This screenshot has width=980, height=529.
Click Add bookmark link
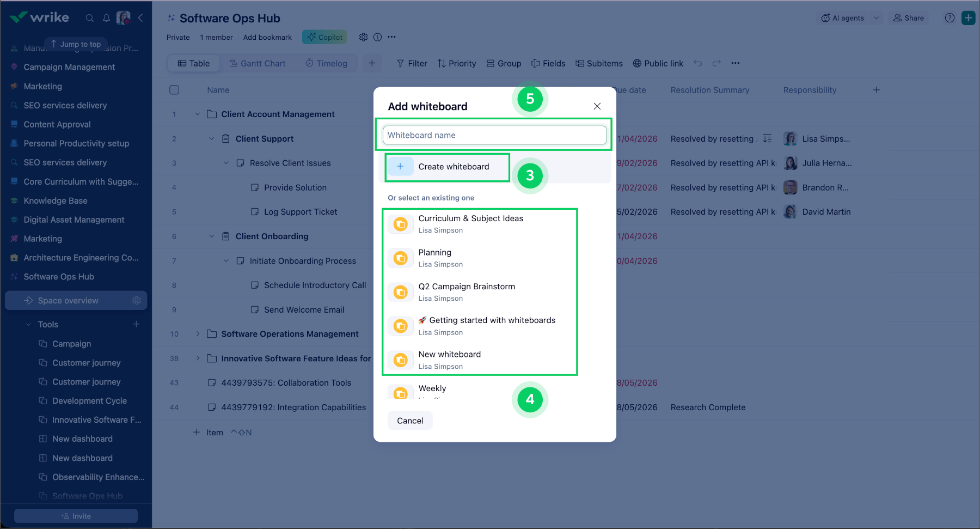(267, 37)
